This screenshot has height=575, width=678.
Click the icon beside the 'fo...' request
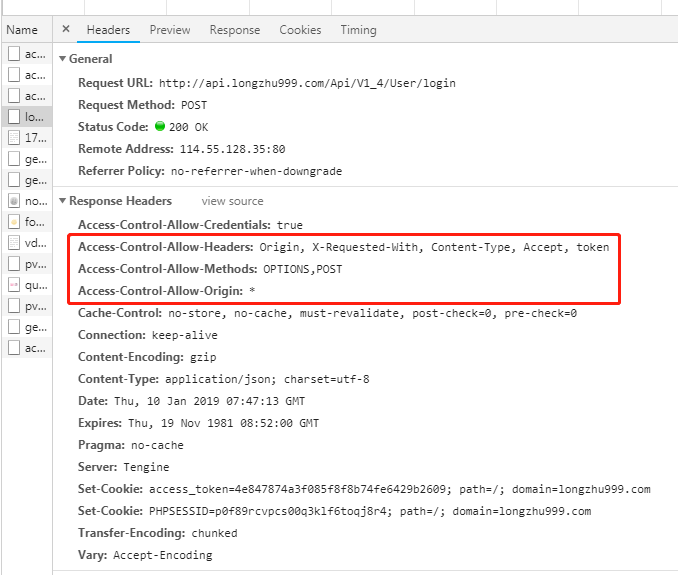point(14,222)
